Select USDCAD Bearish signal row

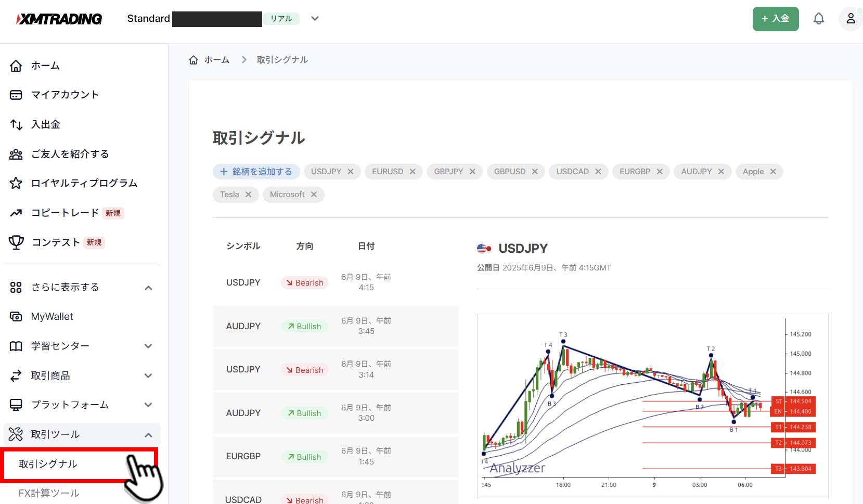tap(336, 492)
